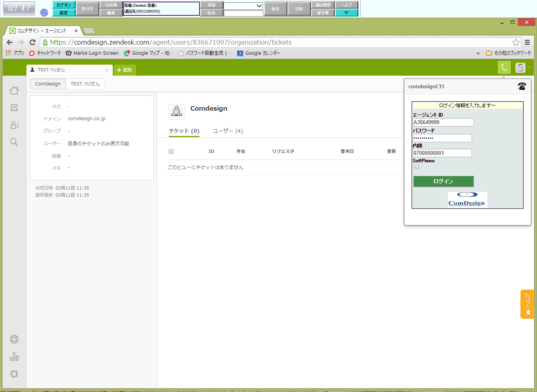The height and width of the screenshot is (392, 537).
Task: Expand the bookmarks overflow chevron
Action: (478, 53)
